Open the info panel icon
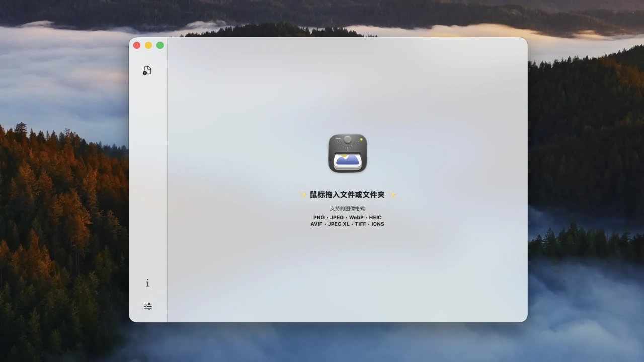The width and height of the screenshot is (644, 362). point(147,283)
